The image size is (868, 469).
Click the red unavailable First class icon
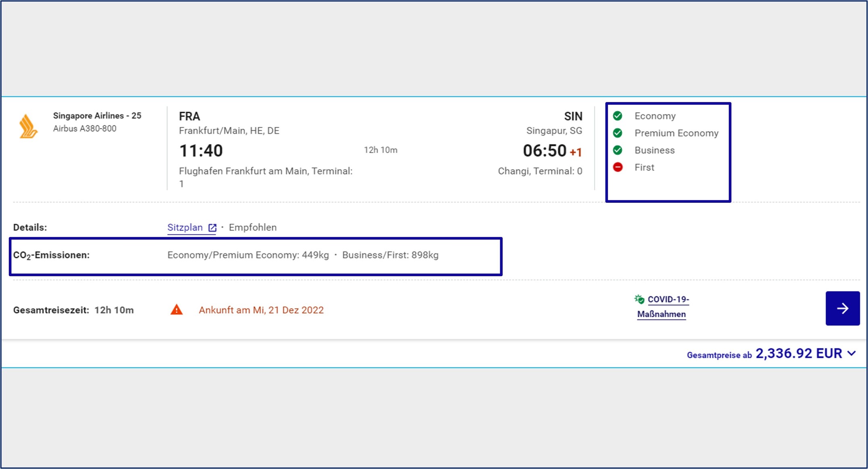[x=618, y=167]
